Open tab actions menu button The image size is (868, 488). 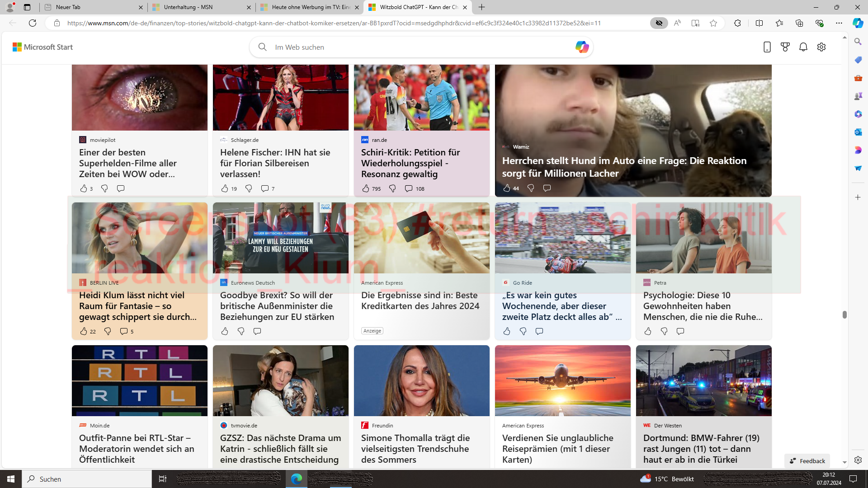(27, 7)
